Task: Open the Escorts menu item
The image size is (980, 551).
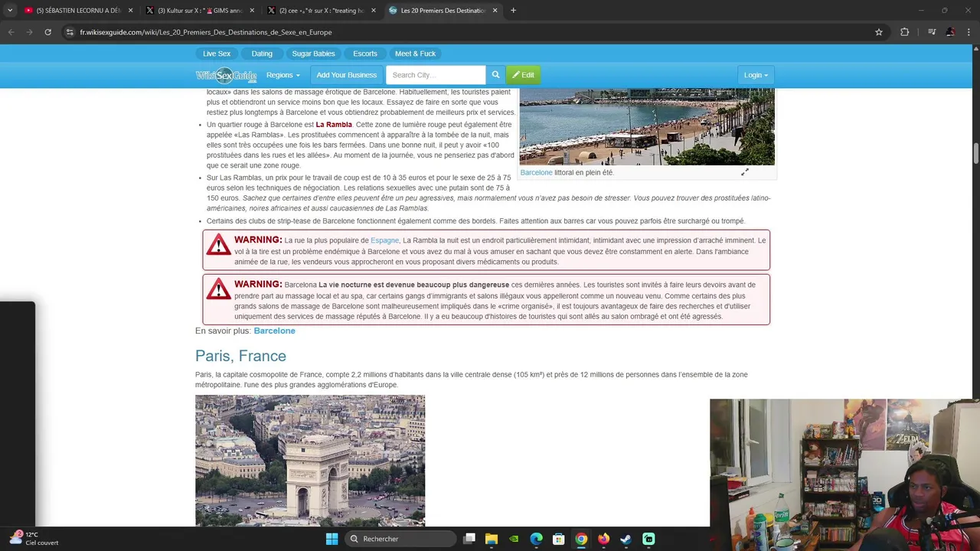Action: [x=365, y=54]
